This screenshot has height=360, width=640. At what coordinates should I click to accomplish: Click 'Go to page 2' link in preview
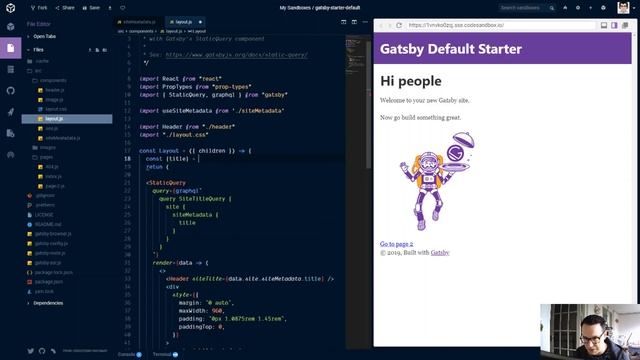pos(396,244)
